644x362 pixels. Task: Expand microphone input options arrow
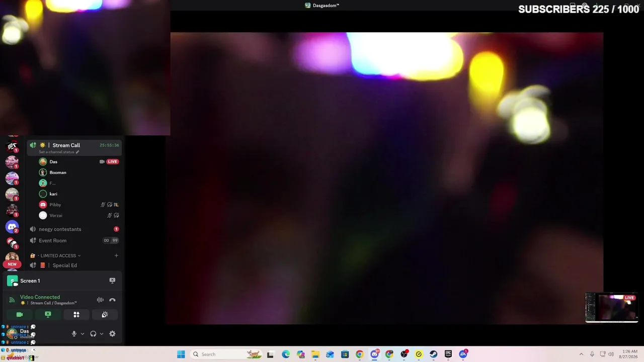[x=83, y=334]
